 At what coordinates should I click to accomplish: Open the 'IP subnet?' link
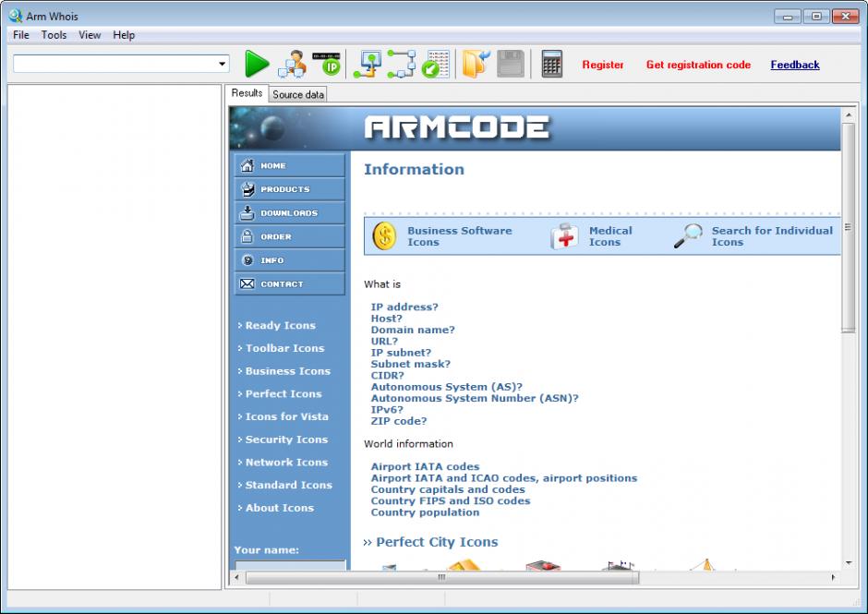click(401, 353)
